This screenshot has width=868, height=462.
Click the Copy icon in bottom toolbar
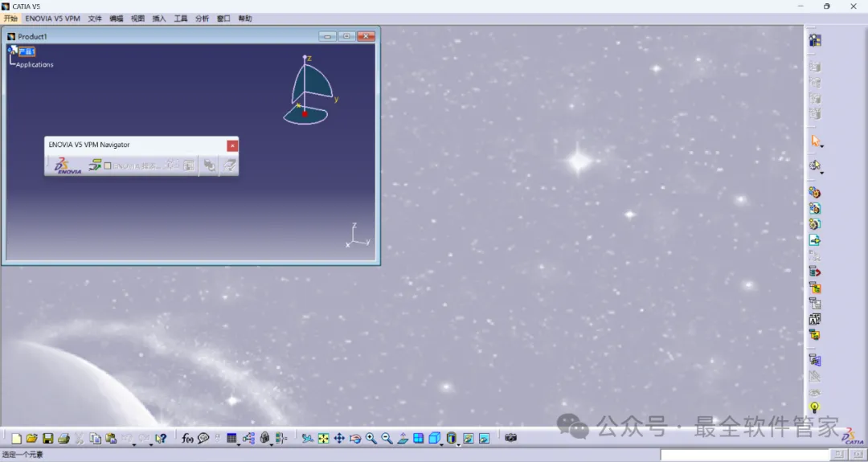[95, 438]
